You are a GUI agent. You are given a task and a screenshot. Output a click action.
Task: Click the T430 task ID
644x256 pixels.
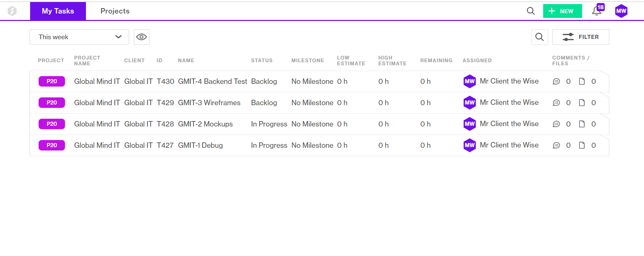[165, 82]
